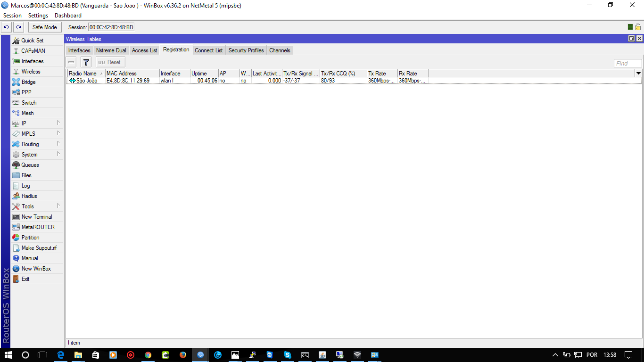Image resolution: width=644 pixels, height=362 pixels.
Task: Open the Log viewer
Action: [x=37, y=186]
